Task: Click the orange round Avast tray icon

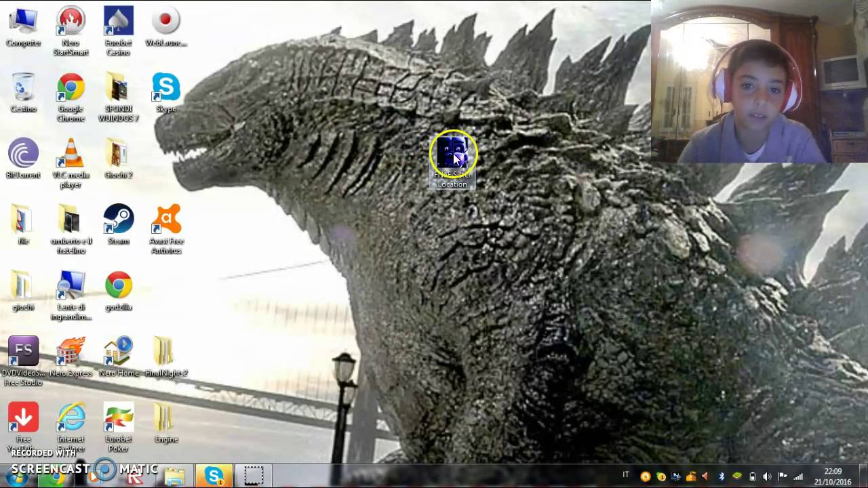Action: [646, 476]
